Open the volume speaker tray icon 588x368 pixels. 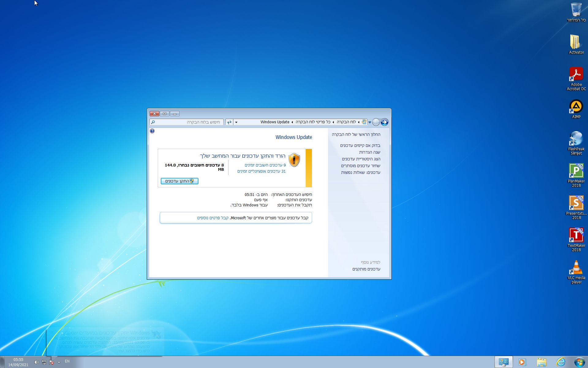[36, 362]
